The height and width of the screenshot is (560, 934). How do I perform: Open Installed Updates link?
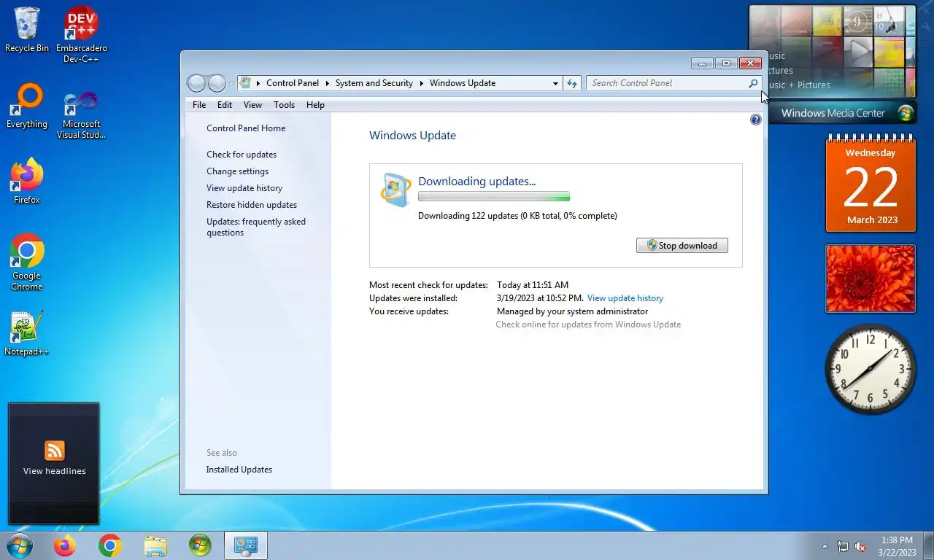[x=239, y=470]
